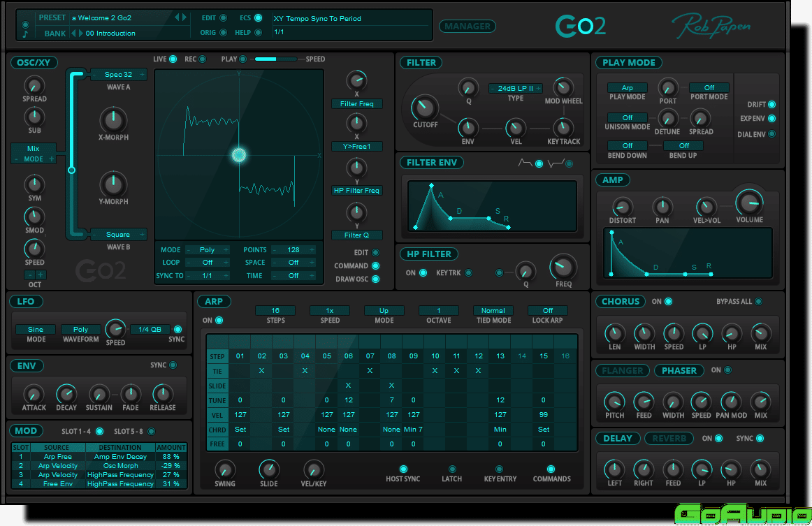The image size is (812, 526).
Task: Click the glowing XY pad puck
Action: tap(239, 155)
